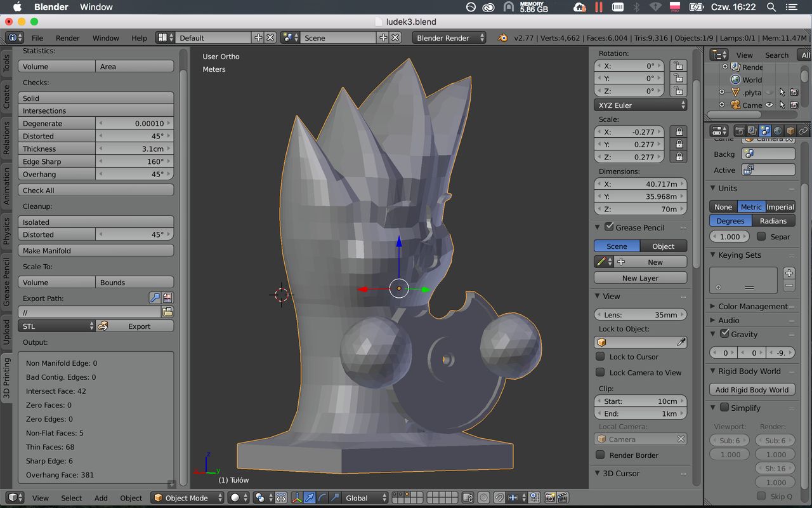Open the STL export format dropdown
The height and width of the screenshot is (508, 812).
(x=57, y=326)
